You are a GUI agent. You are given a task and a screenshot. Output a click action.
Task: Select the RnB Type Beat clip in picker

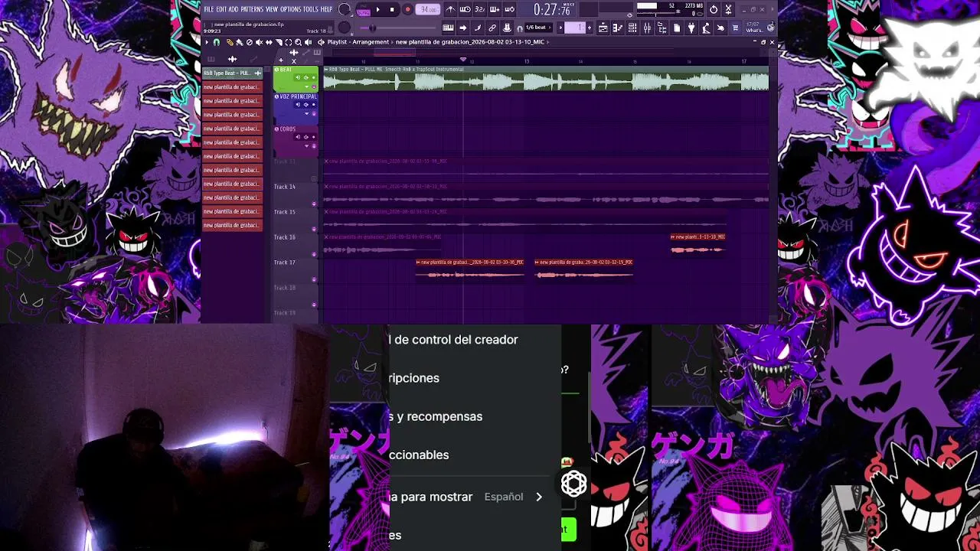[x=233, y=73]
